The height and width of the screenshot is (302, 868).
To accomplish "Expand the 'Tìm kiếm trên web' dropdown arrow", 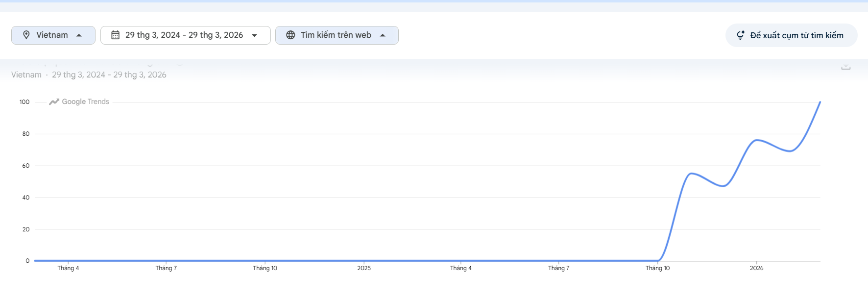I will tap(383, 35).
